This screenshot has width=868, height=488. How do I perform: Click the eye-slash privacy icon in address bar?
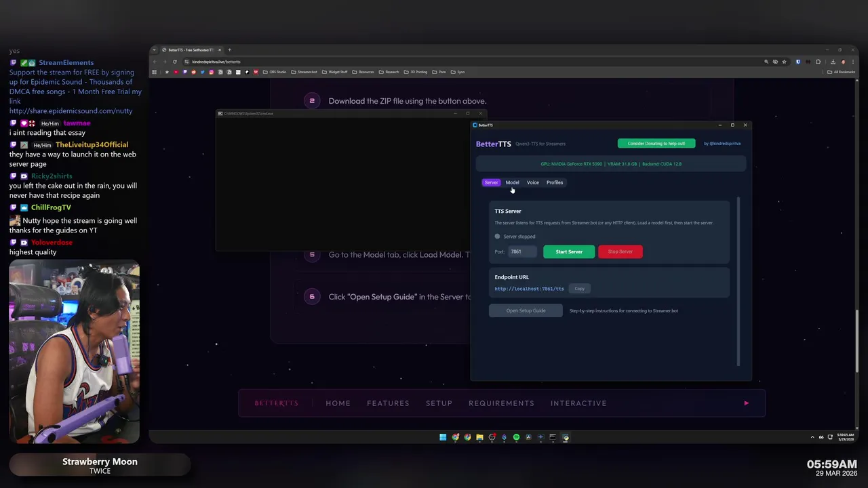tap(775, 62)
